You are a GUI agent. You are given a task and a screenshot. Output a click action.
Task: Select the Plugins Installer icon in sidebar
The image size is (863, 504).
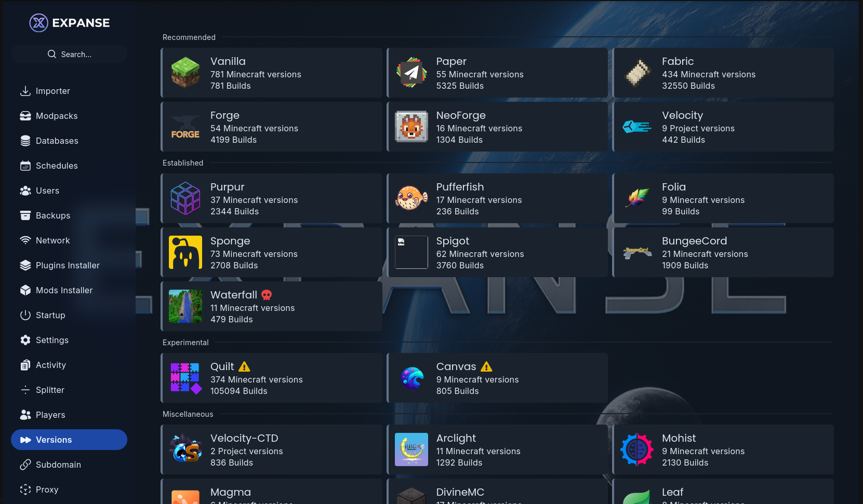(25, 265)
